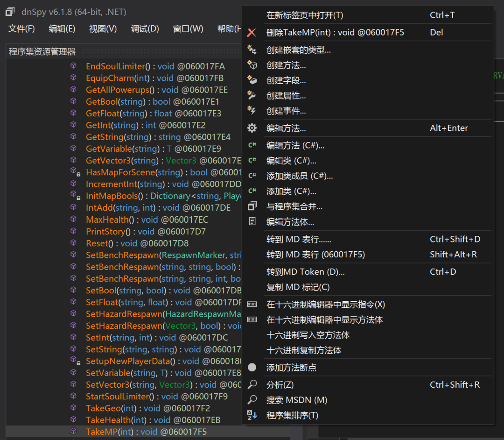Select StartSoulLimiter() method in tree

pos(156,396)
